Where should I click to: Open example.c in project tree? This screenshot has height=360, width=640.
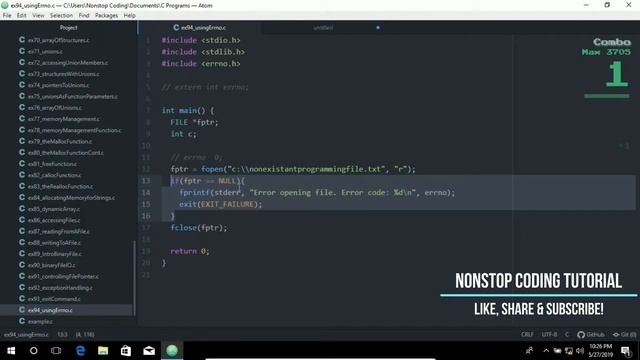[40, 321]
